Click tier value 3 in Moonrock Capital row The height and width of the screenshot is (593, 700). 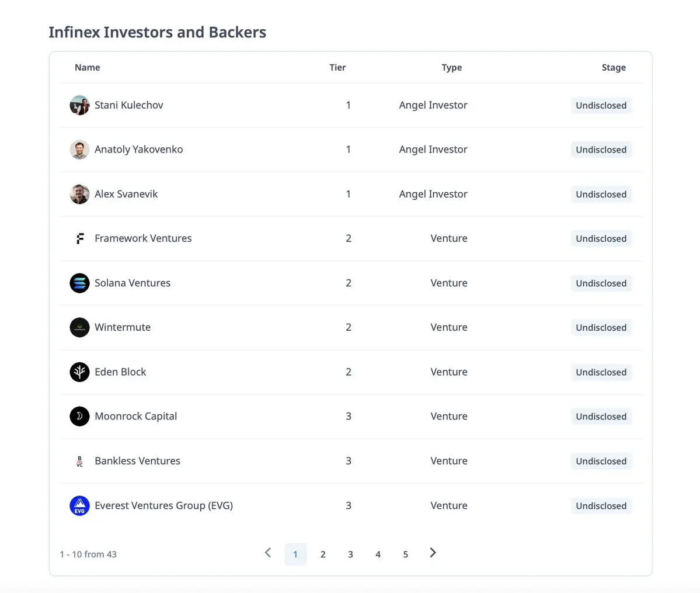pyautogui.click(x=348, y=416)
